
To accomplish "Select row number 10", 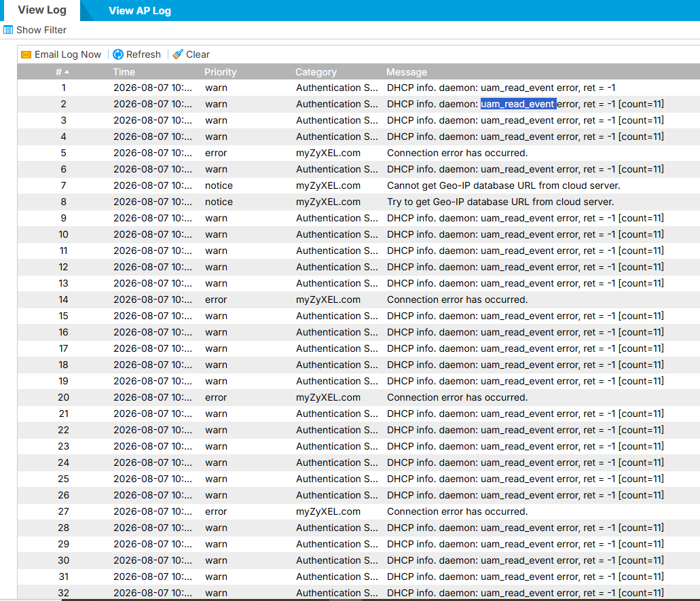I will [63, 234].
